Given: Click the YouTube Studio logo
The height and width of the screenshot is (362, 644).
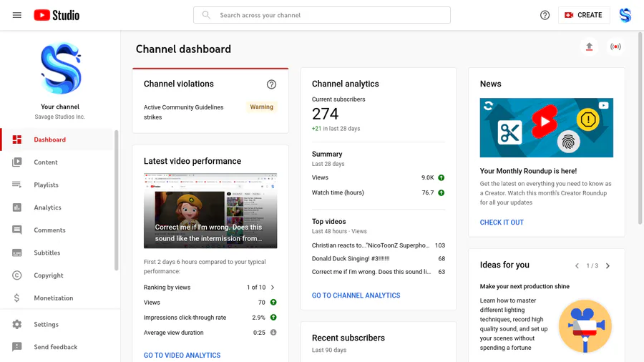Looking at the screenshot, I should 57,15.
